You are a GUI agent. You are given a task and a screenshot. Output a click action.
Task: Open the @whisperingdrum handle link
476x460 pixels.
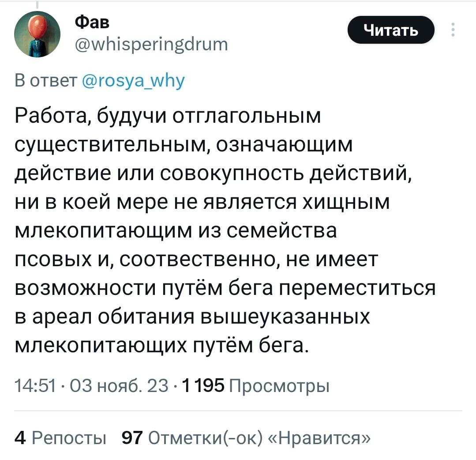tap(151, 44)
